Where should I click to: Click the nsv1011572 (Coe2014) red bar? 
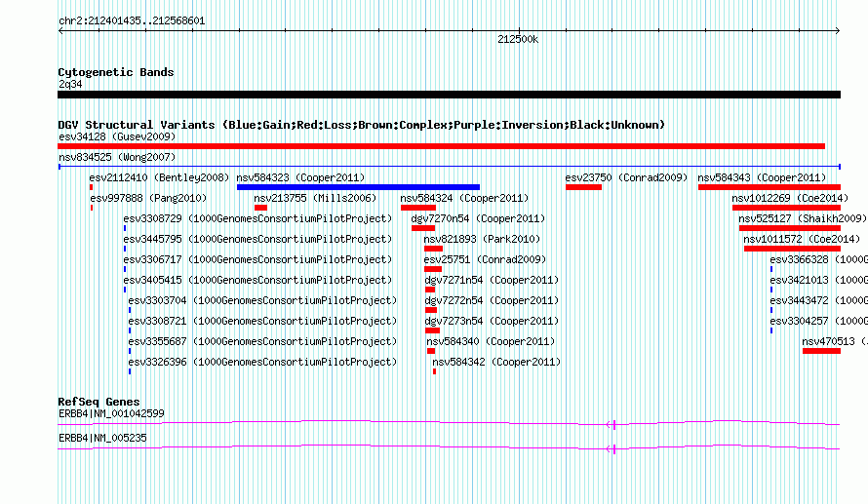pyautogui.click(x=792, y=249)
